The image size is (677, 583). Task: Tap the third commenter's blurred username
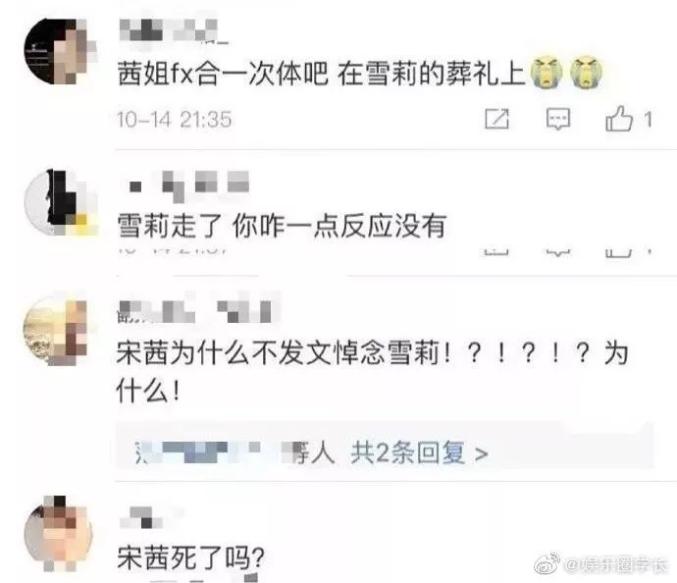[194, 311]
